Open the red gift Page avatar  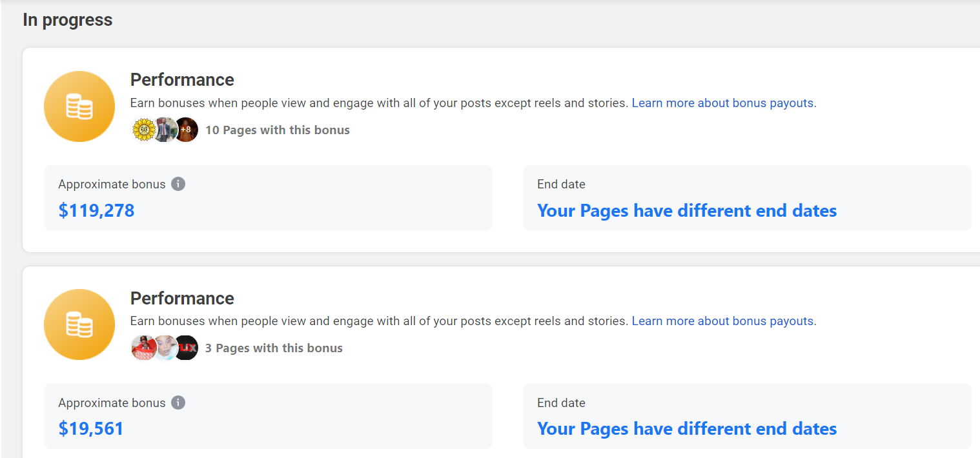[x=143, y=348]
